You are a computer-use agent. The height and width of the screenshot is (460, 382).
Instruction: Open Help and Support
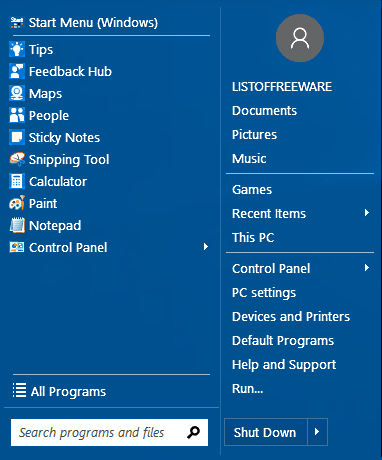point(284,365)
